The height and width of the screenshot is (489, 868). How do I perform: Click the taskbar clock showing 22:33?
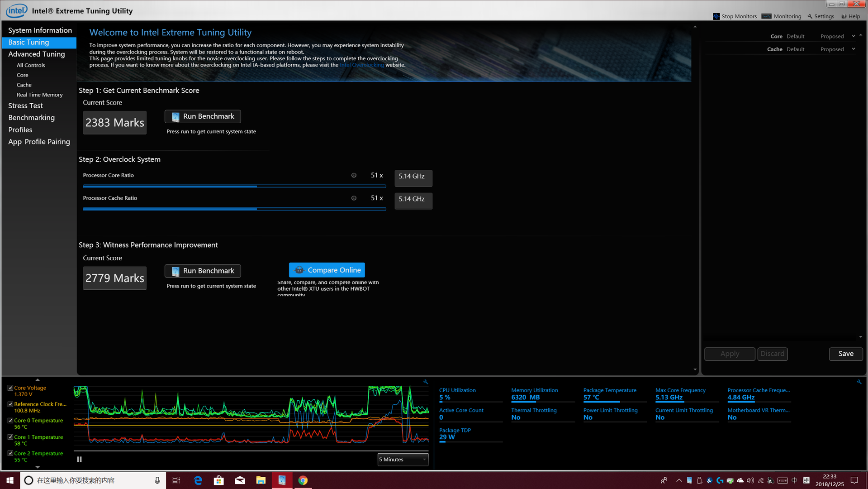[x=830, y=480]
